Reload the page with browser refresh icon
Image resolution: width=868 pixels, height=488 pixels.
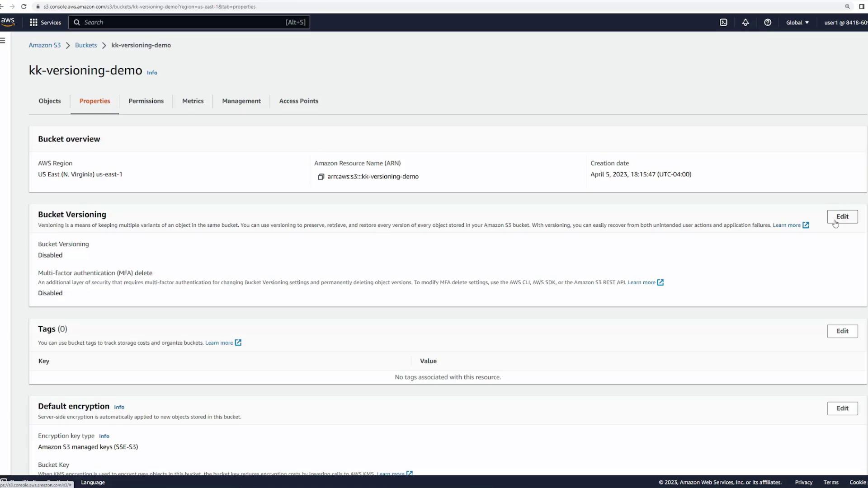point(24,7)
